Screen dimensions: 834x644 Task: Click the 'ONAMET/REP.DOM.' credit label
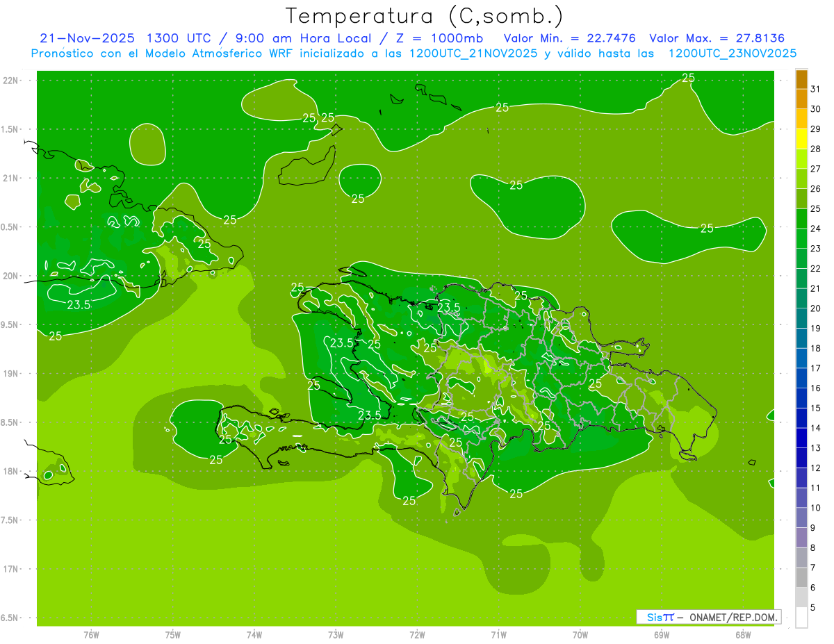tap(733, 617)
